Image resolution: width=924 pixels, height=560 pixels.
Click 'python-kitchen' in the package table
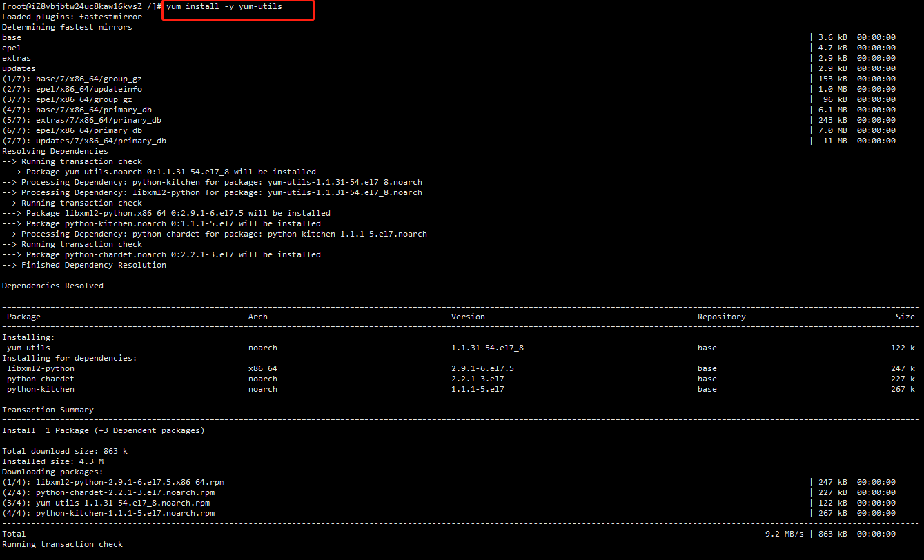point(41,389)
